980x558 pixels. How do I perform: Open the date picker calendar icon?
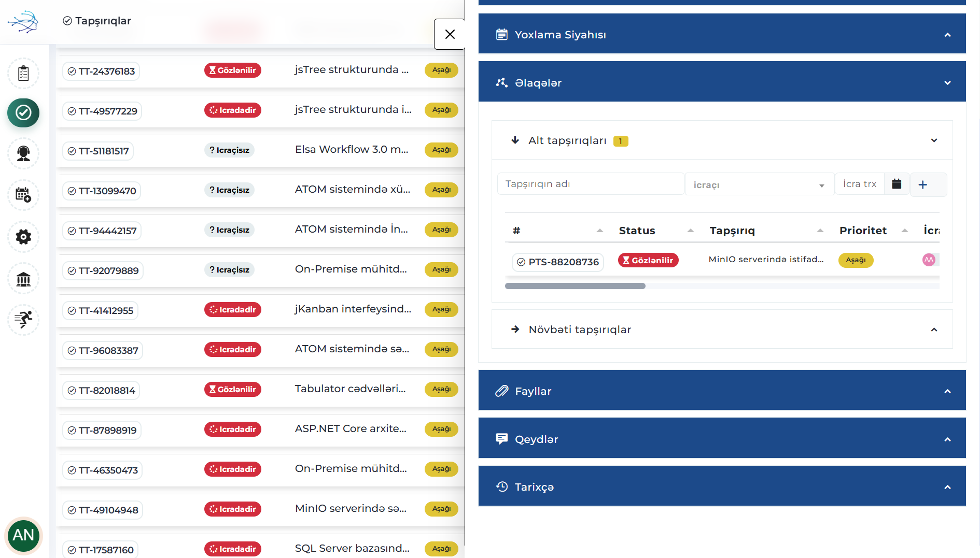click(x=897, y=184)
